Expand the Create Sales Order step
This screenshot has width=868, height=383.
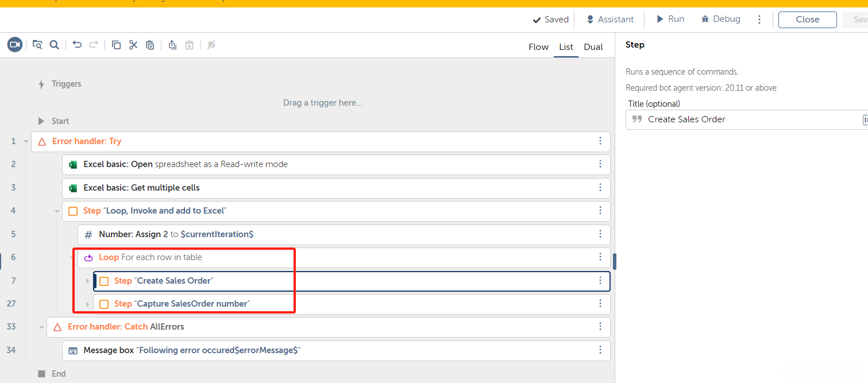(88, 281)
